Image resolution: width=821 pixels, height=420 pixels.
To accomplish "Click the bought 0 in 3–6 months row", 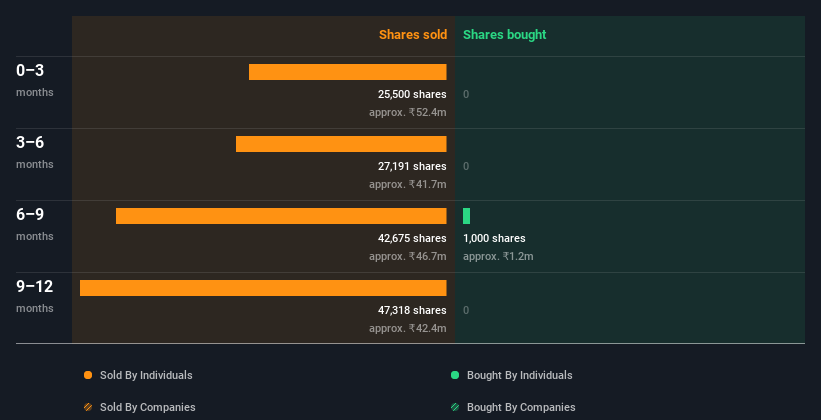I will coord(466,166).
